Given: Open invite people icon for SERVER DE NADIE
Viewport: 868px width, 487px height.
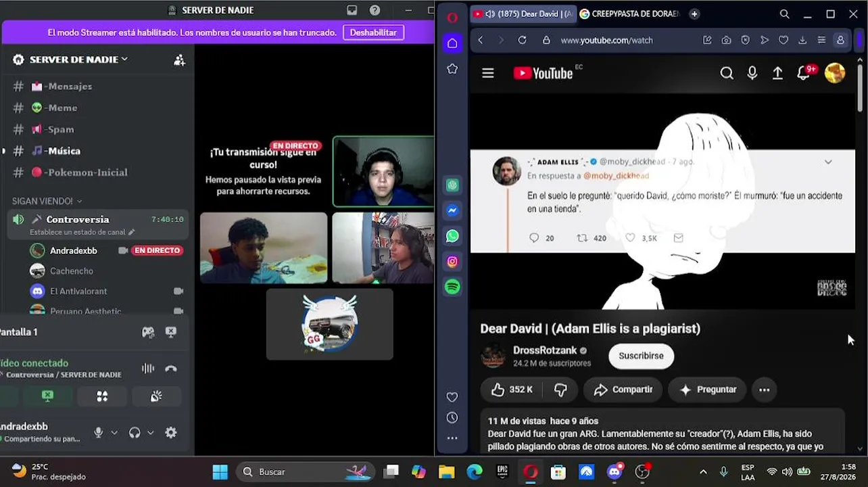Looking at the screenshot, I should 179,60.
